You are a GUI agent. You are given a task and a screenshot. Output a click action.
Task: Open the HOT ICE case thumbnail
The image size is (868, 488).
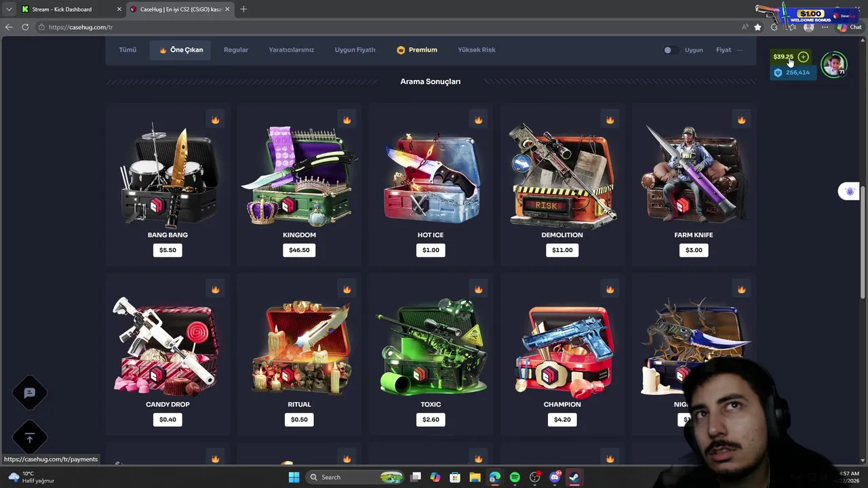click(431, 178)
